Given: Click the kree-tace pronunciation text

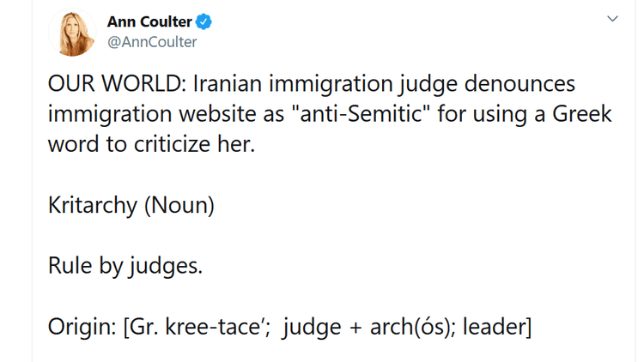Looking at the screenshot, I should [x=217, y=327].
